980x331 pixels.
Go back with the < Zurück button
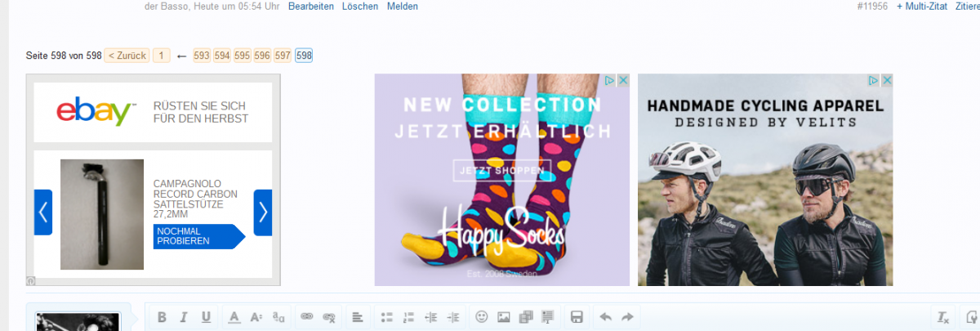(127, 56)
